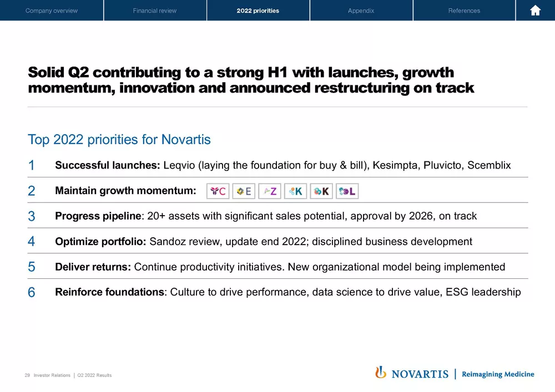Open the Appendix section
Viewport: 555px width, 392px height.
361,11
